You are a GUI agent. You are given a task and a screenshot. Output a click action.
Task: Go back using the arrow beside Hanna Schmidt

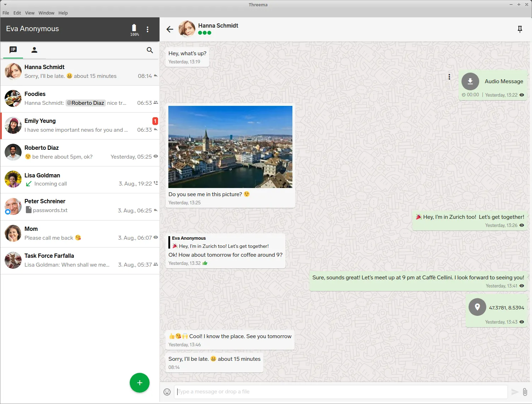(x=170, y=29)
